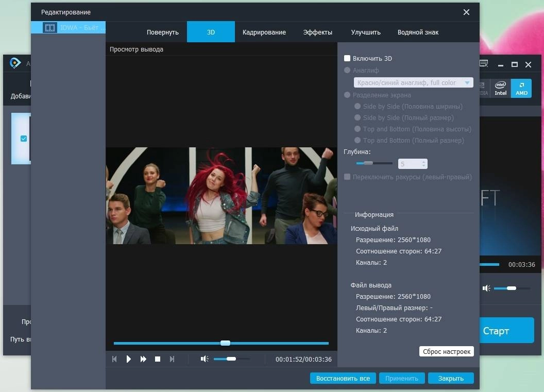Open the main window menu list icon
544x392 pixels.
point(484,63)
